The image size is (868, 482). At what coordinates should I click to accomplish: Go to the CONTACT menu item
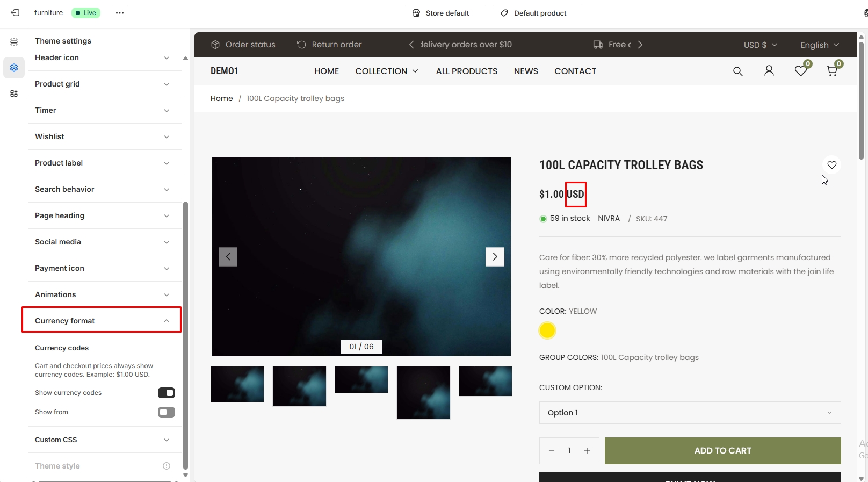tap(575, 71)
